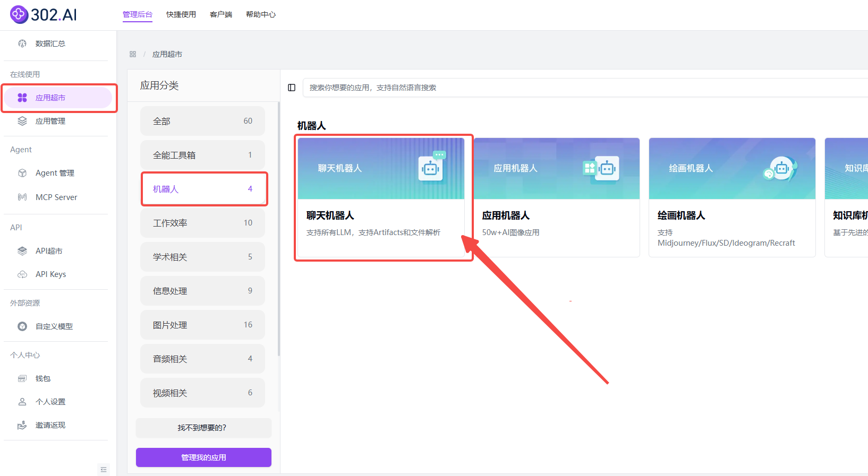
Task: Open MCP Server in sidebar
Action: click(x=56, y=197)
